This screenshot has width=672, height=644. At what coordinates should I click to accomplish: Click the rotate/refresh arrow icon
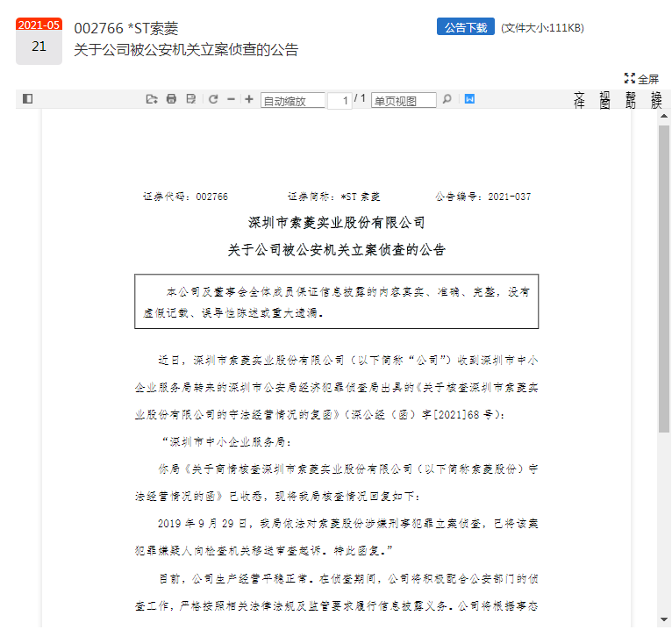point(213,99)
